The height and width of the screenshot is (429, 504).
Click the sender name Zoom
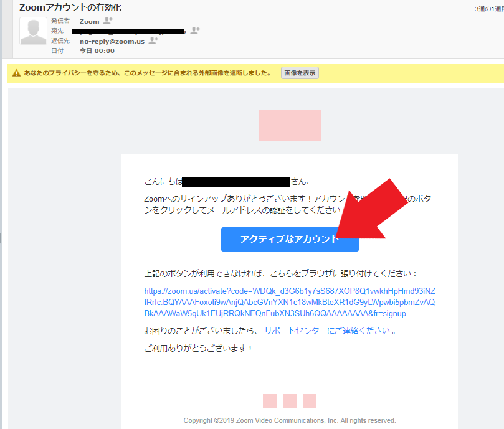(89, 22)
